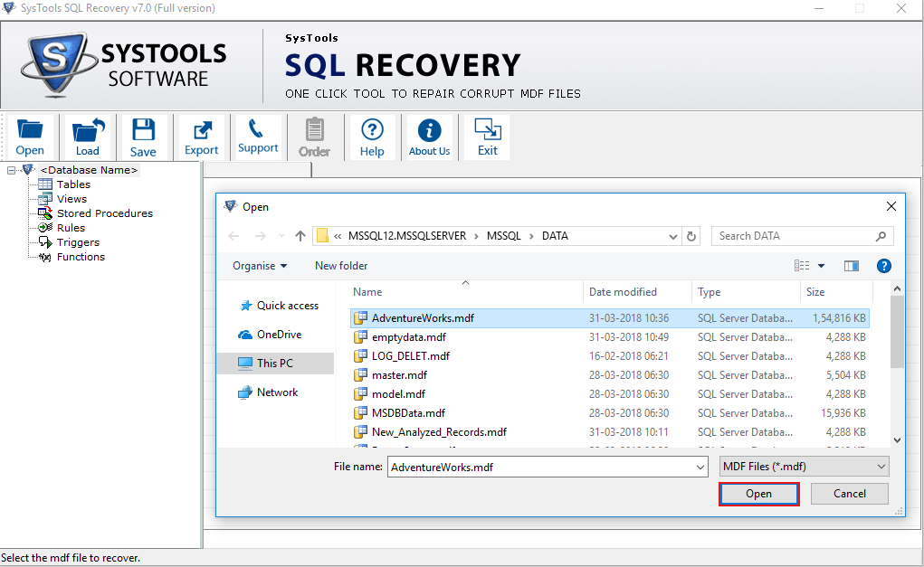The height and width of the screenshot is (567, 924).
Task: Click the Forward arrow in the Open dialog
Action: pyautogui.click(x=260, y=236)
